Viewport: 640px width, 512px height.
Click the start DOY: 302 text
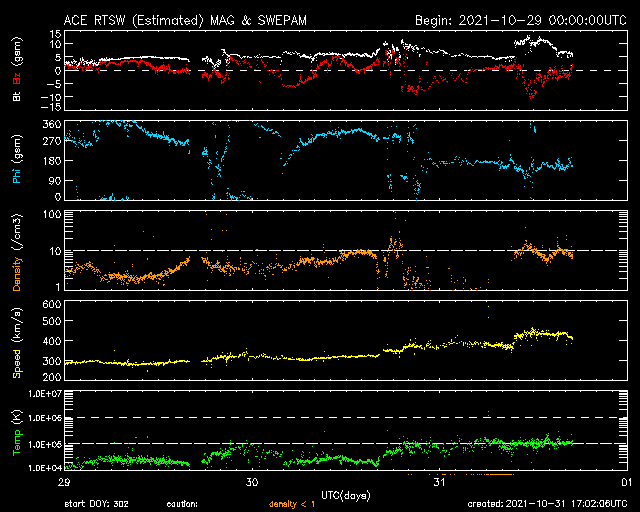pos(96,504)
